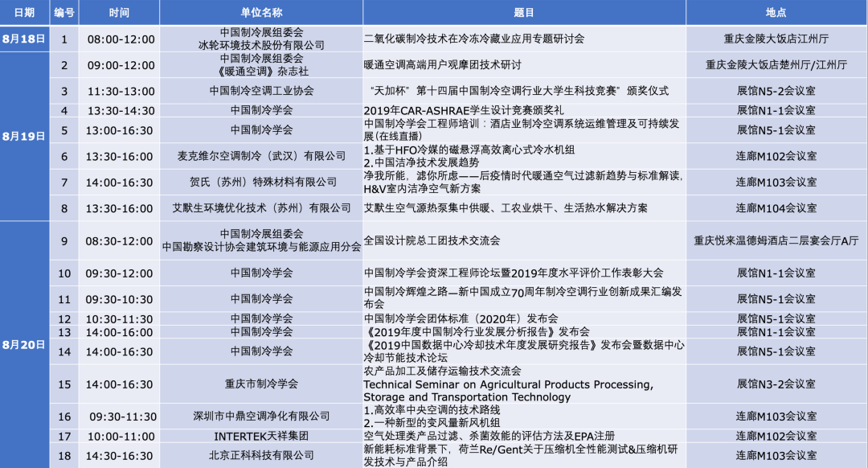
Task: Click the time "08:30-12:00"
Action: (119, 241)
